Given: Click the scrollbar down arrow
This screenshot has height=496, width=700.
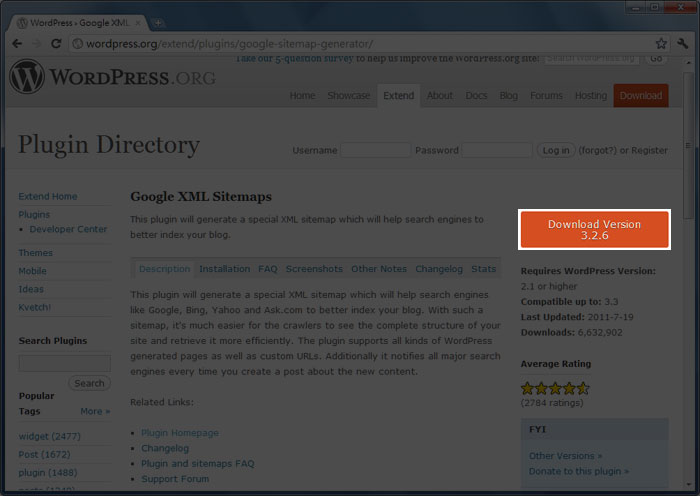Looking at the screenshot, I should [x=688, y=484].
